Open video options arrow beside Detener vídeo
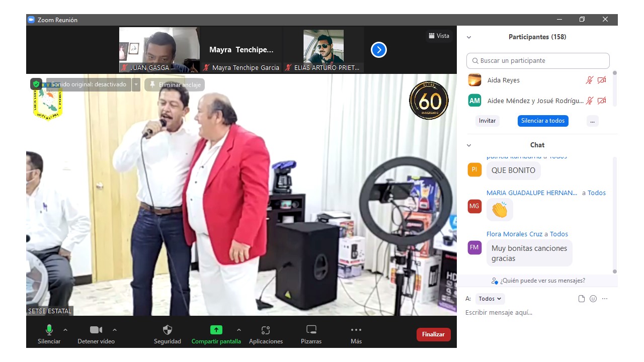 click(x=115, y=330)
